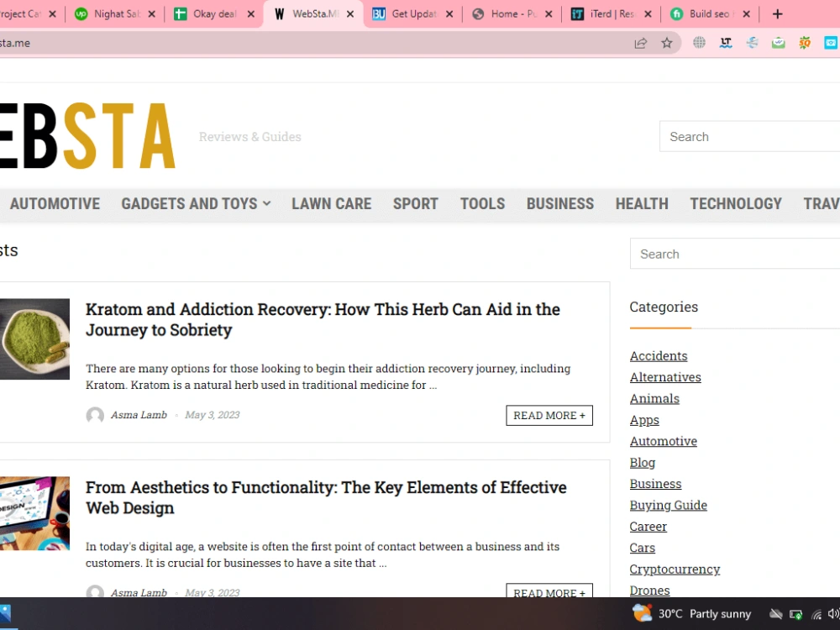This screenshot has width=840, height=630.
Task: Click the blue striped globe extension icon
Action: coord(752,43)
